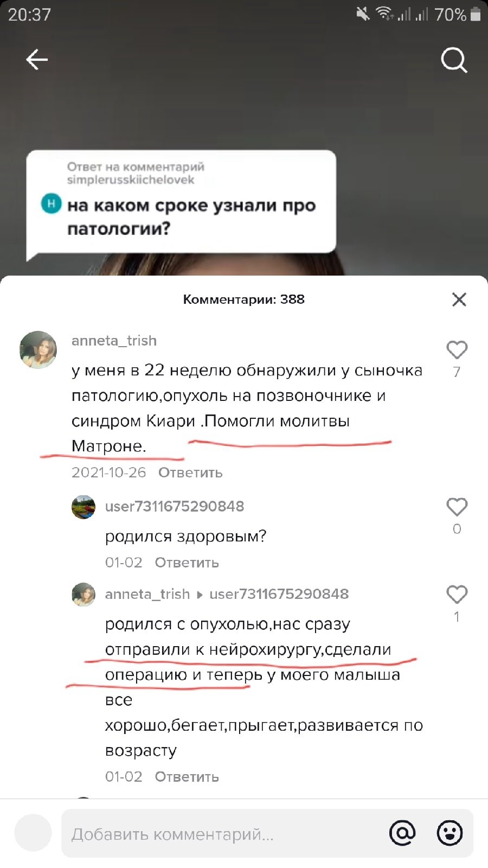Tap mentioned user7311675290848 in reply header
The image size is (488, 868).
(x=279, y=594)
